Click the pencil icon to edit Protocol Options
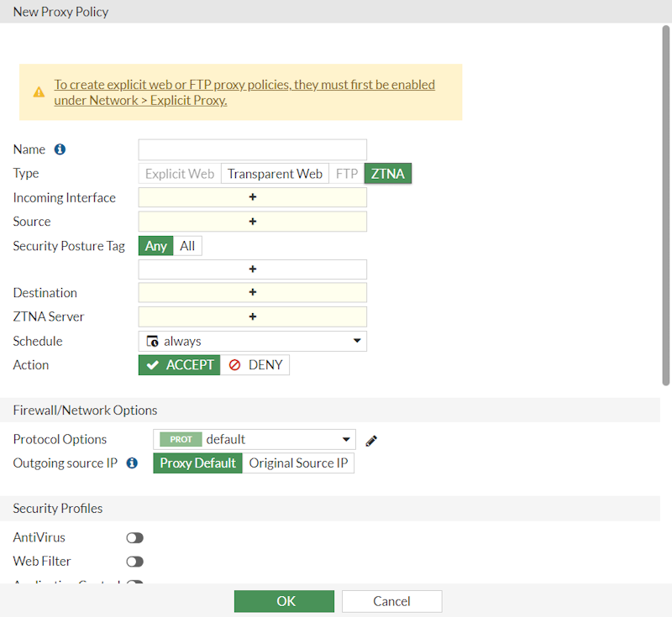672x617 pixels. tap(370, 440)
